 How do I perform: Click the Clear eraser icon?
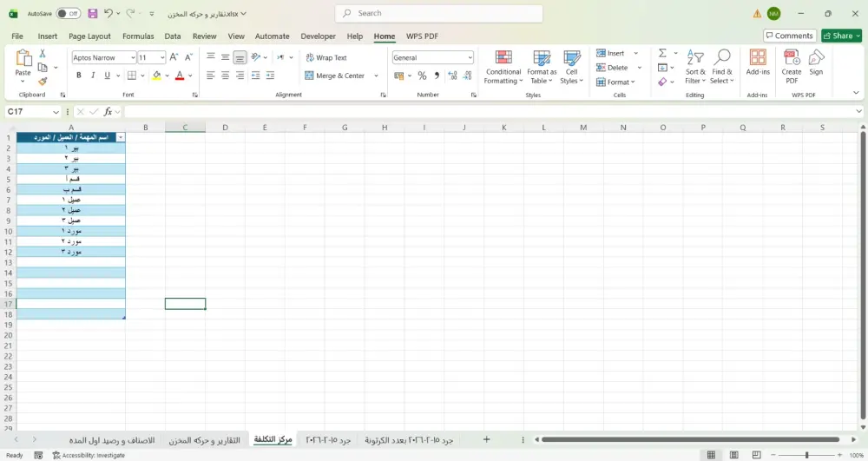(x=662, y=82)
